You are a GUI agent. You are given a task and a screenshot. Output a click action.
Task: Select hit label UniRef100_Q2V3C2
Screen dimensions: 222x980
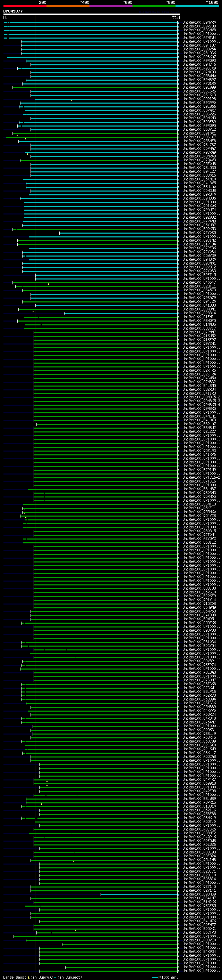point(199,267)
